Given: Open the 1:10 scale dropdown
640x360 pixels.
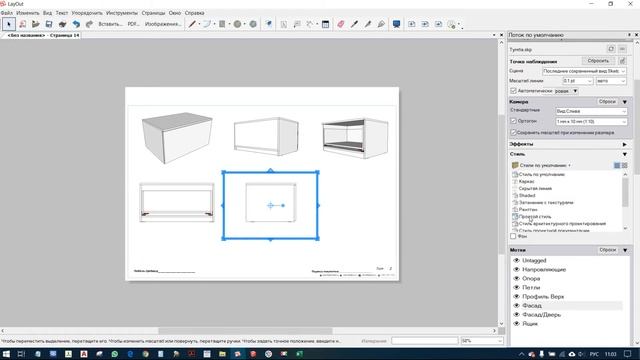Looking at the screenshot, I should coord(591,122).
